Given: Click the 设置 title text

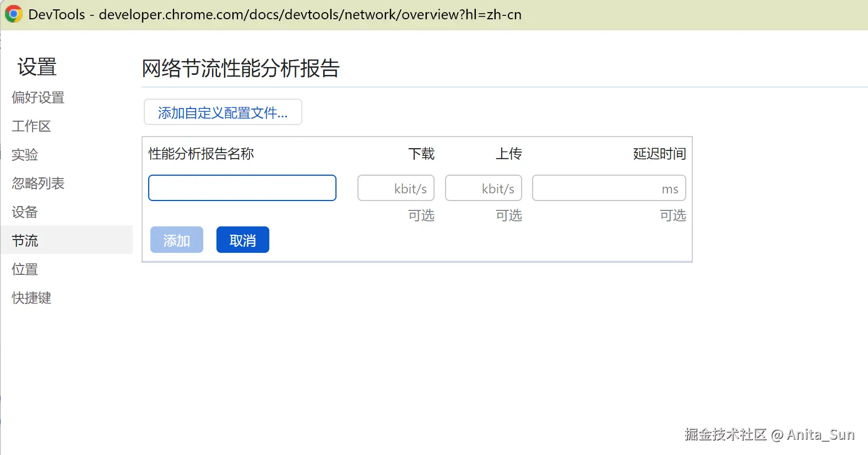Looking at the screenshot, I should [x=37, y=67].
